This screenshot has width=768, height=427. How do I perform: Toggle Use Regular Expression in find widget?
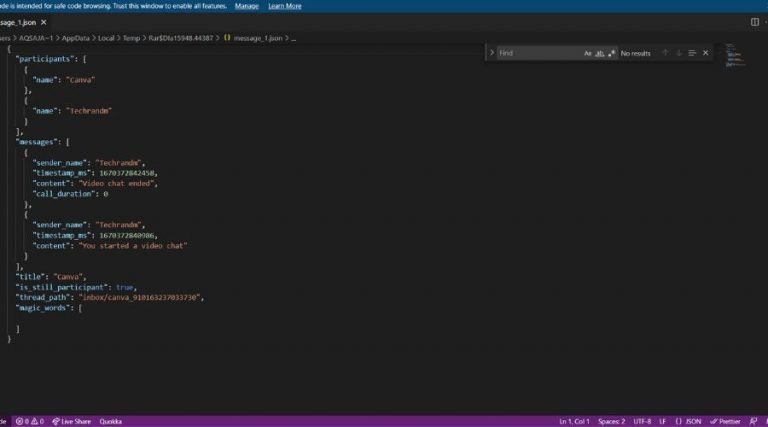click(x=611, y=53)
